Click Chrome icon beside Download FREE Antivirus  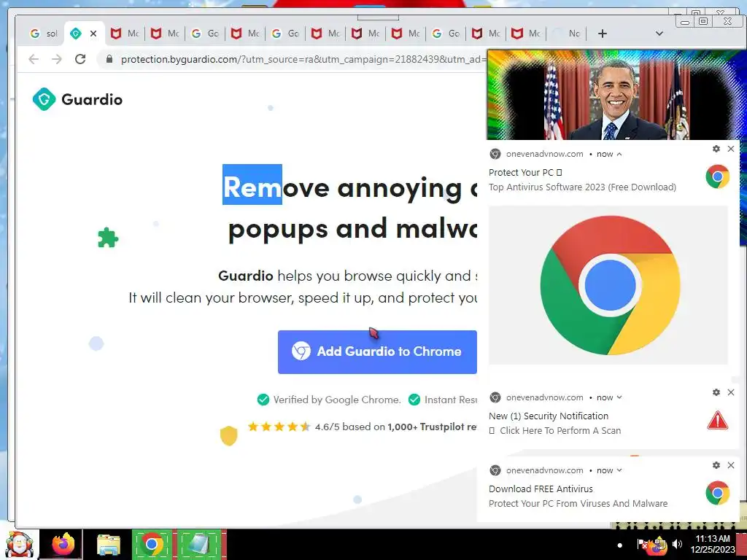(x=718, y=493)
